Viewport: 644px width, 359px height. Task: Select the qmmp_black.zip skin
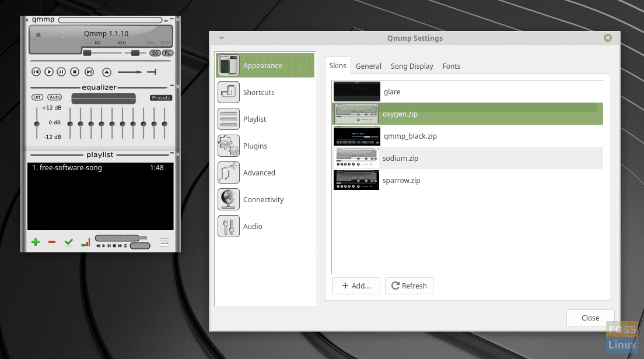click(x=467, y=136)
